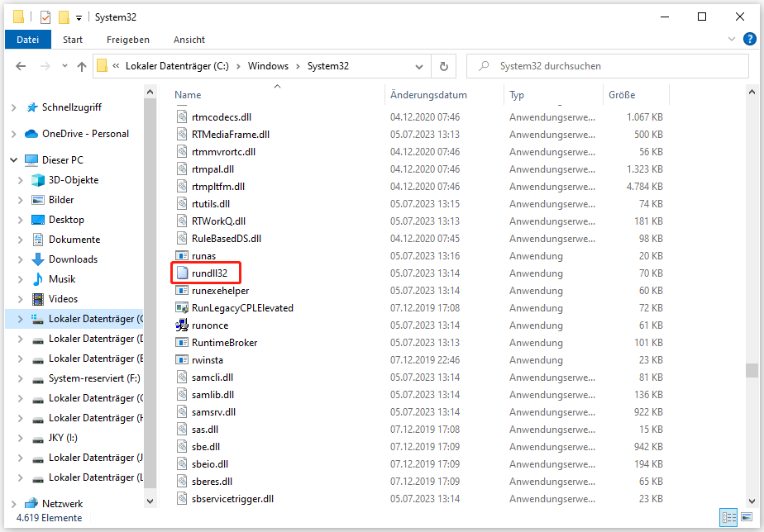Viewport: 764px width, 532px height.
Task: Select the runonce application icon
Action: coord(184,325)
